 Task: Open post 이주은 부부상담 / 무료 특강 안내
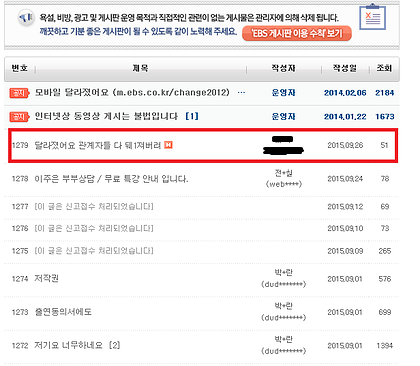point(111,179)
